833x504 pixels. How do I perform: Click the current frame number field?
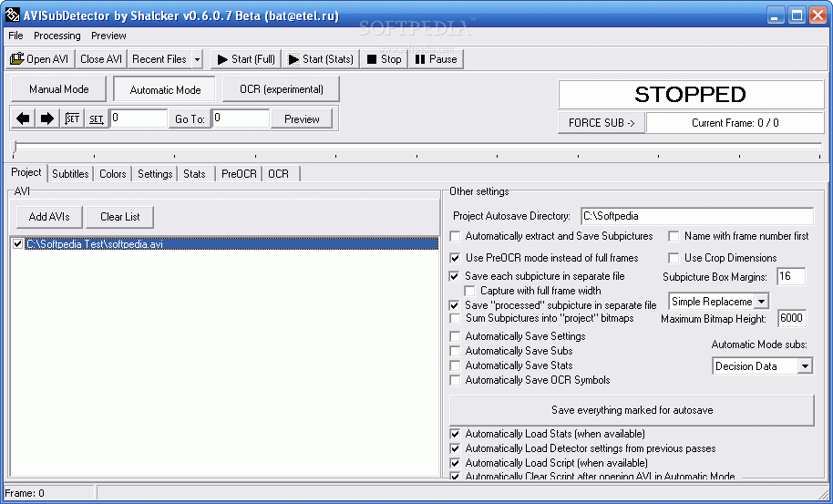click(139, 118)
